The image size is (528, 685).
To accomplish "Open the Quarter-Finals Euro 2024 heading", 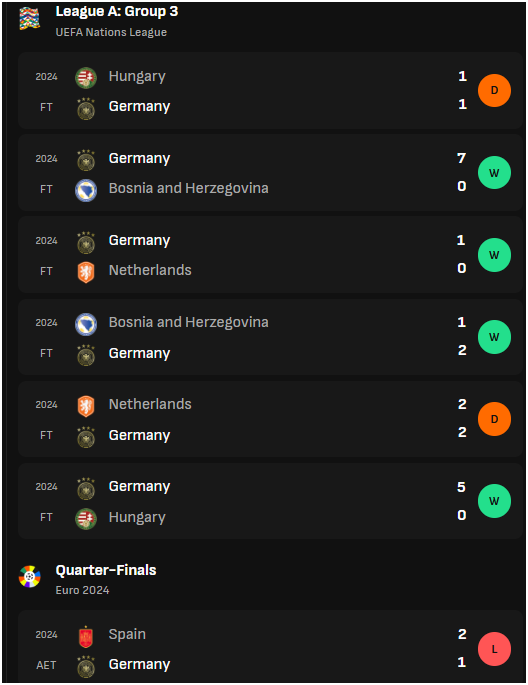I will 106,570.
